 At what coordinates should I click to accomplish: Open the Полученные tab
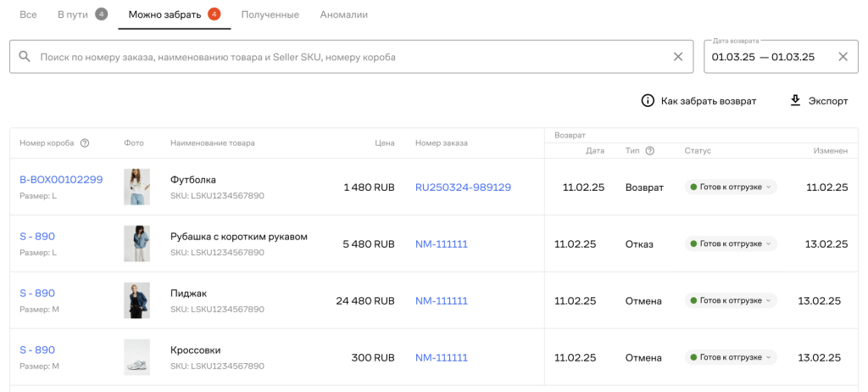(x=270, y=14)
